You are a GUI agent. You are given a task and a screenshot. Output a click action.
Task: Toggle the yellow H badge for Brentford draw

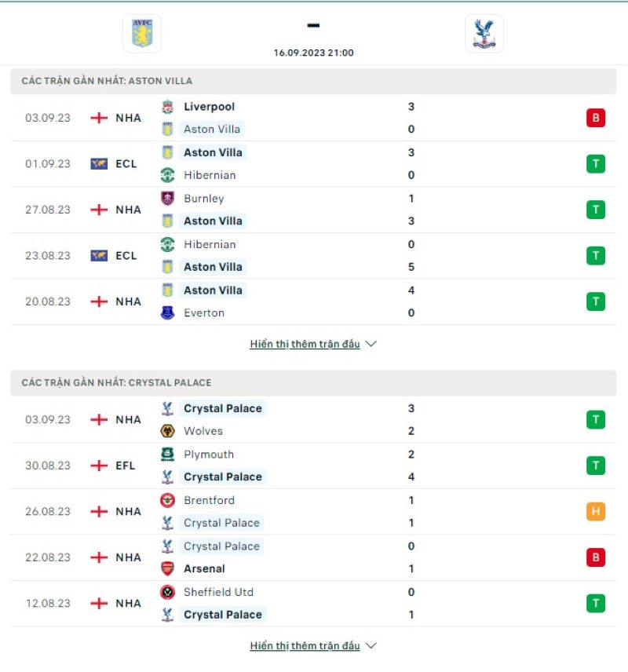click(597, 511)
